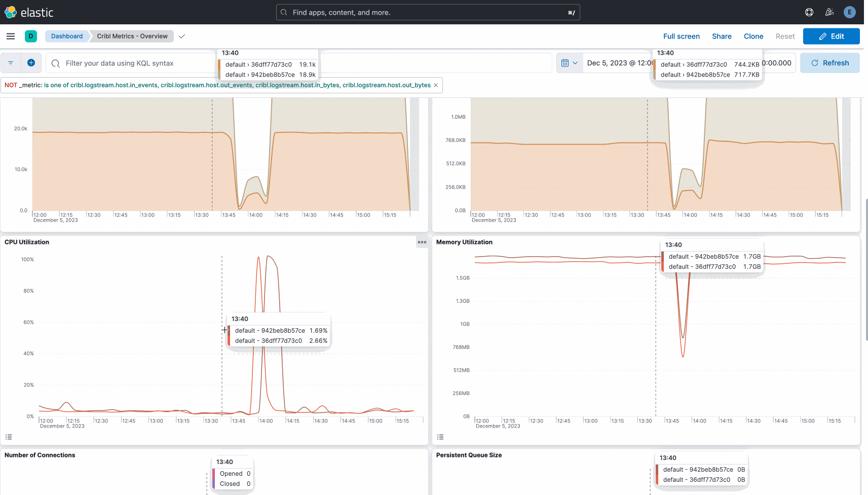Toggle the CPU Utilization chart legend

coord(8,437)
